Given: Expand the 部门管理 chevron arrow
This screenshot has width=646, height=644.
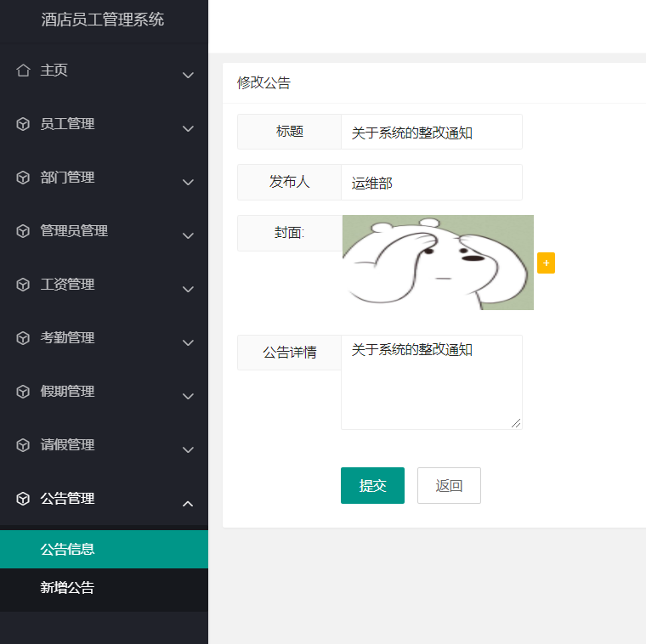Looking at the screenshot, I should pyautogui.click(x=188, y=182).
